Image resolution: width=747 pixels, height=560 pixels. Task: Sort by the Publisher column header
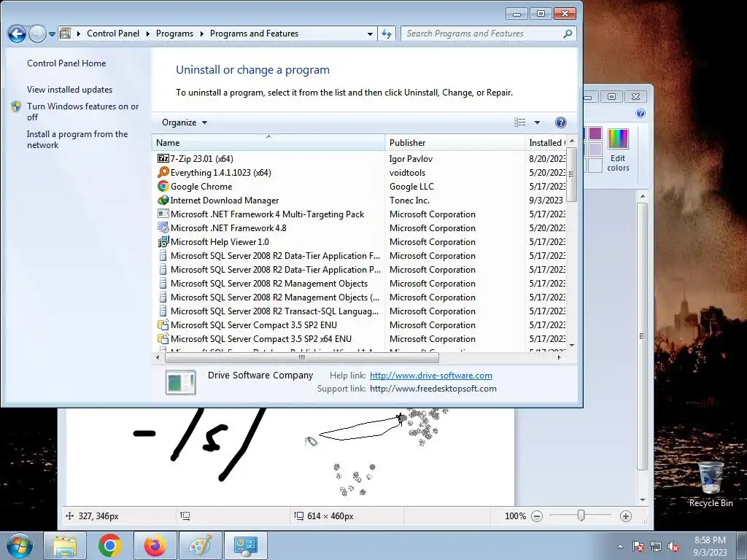click(455, 142)
